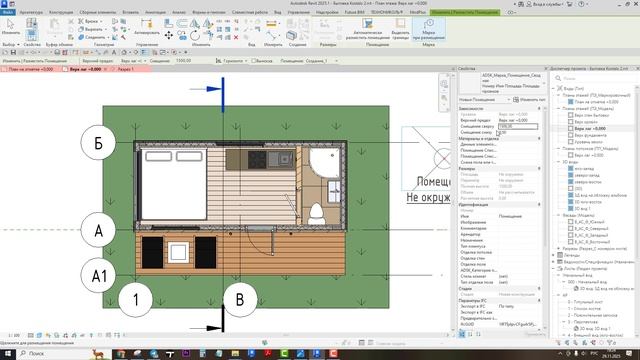The width and height of the screenshot is (640, 360).
Task: Expand the Легенды tree node
Action: point(554,255)
